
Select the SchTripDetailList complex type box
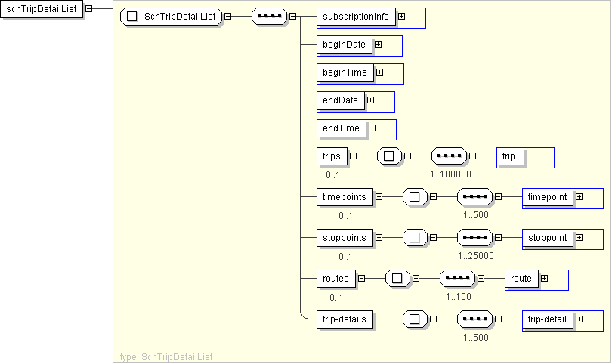[x=171, y=17]
